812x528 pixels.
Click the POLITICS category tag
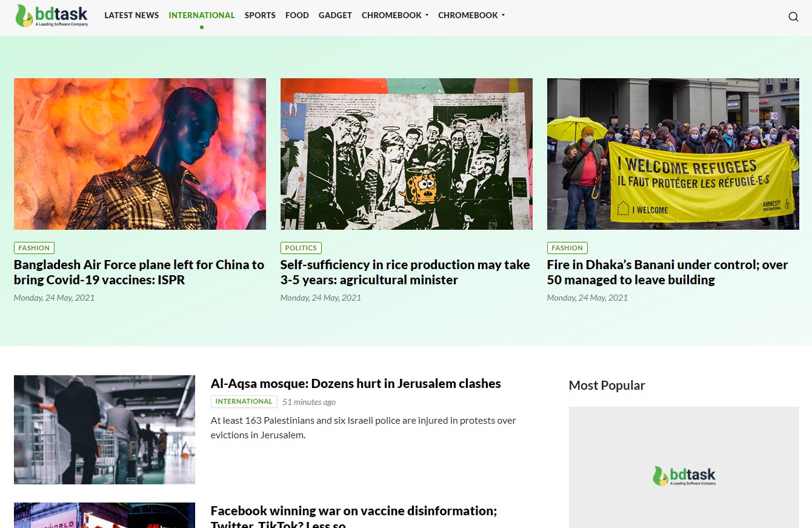point(301,248)
